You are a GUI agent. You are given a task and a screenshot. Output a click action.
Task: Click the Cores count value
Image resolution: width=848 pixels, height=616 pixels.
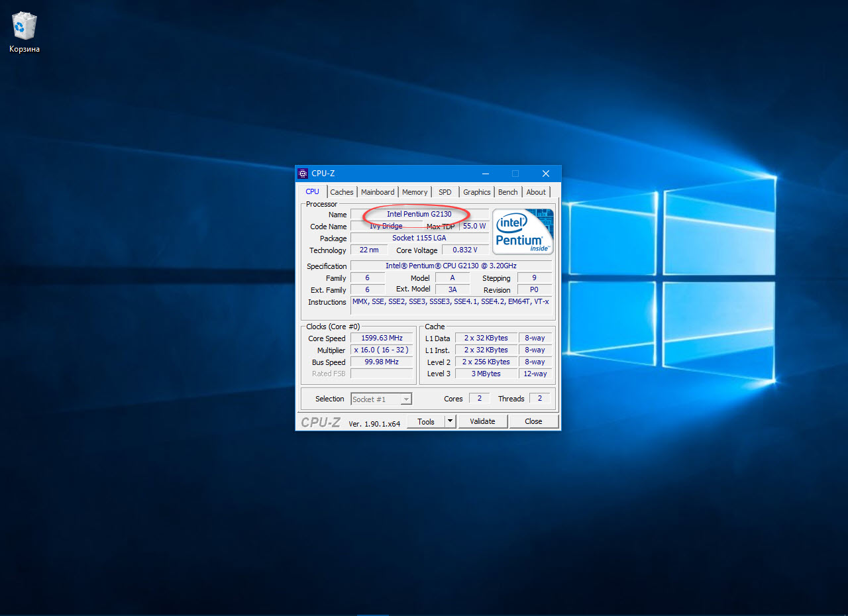pos(479,398)
